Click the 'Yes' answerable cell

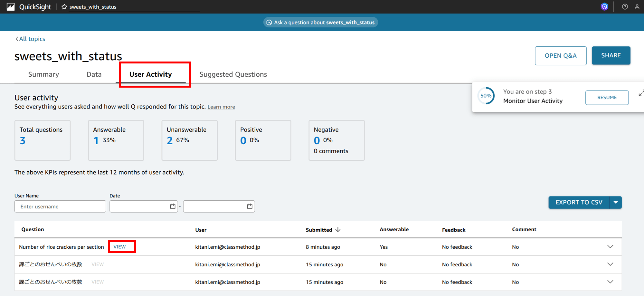click(x=384, y=247)
